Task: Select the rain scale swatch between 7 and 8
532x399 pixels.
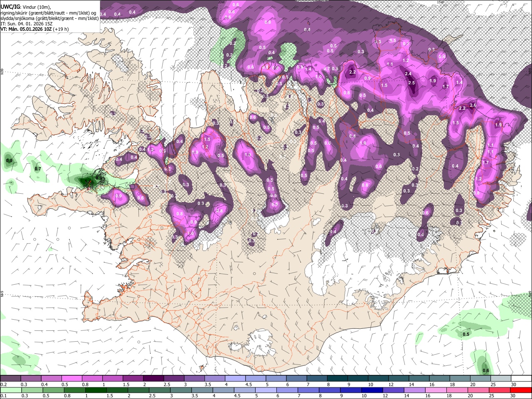Action: [308, 390]
